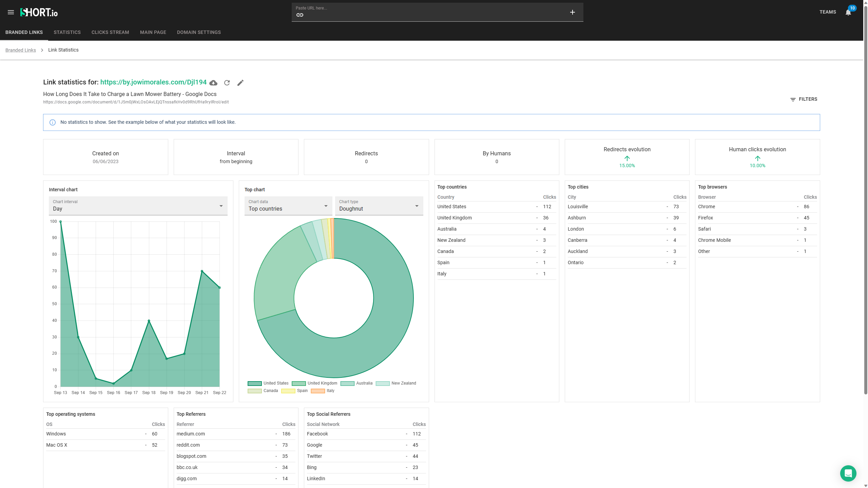Click the cloud download export icon
Viewport: 868px width, 488px height.
click(x=213, y=83)
